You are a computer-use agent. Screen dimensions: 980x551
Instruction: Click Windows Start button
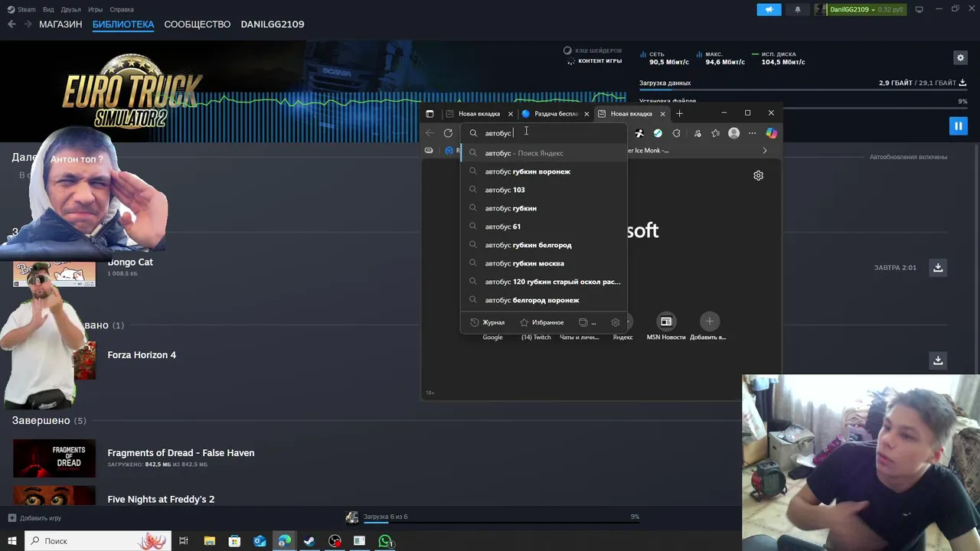point(11,541)
